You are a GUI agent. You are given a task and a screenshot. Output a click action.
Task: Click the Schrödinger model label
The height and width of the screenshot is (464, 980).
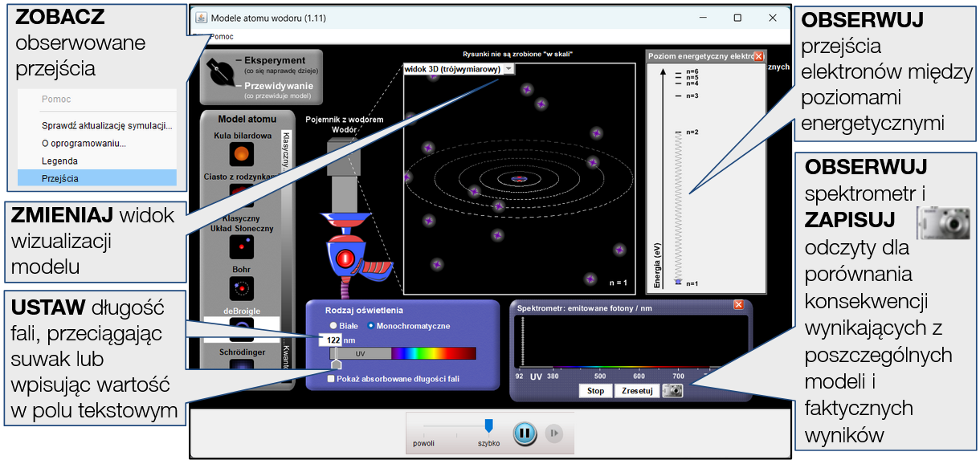point(241,352)
